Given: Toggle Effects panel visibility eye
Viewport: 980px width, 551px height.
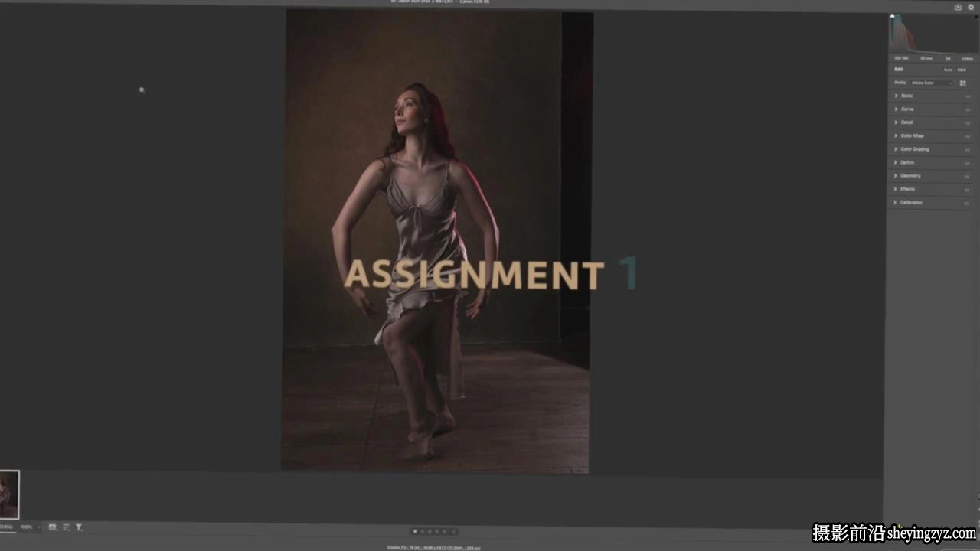Looking at the screenshot, I should 968,190.
